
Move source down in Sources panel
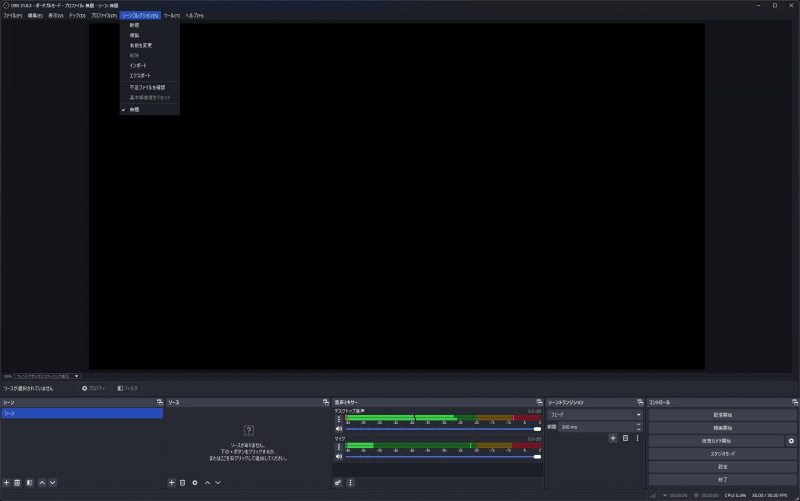click(218, 483)
